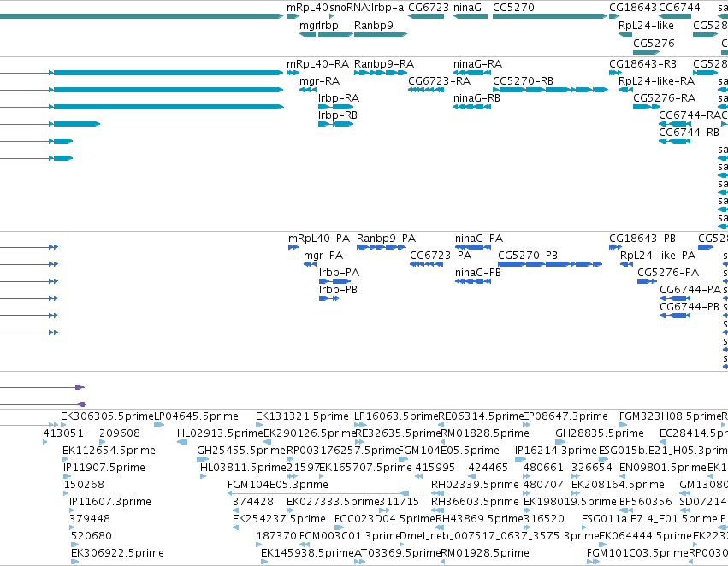Image resolution: width=728 pixels, height=566 pixels.
Task: Select the CG6723-PA protein label
Action: (441, 255)
